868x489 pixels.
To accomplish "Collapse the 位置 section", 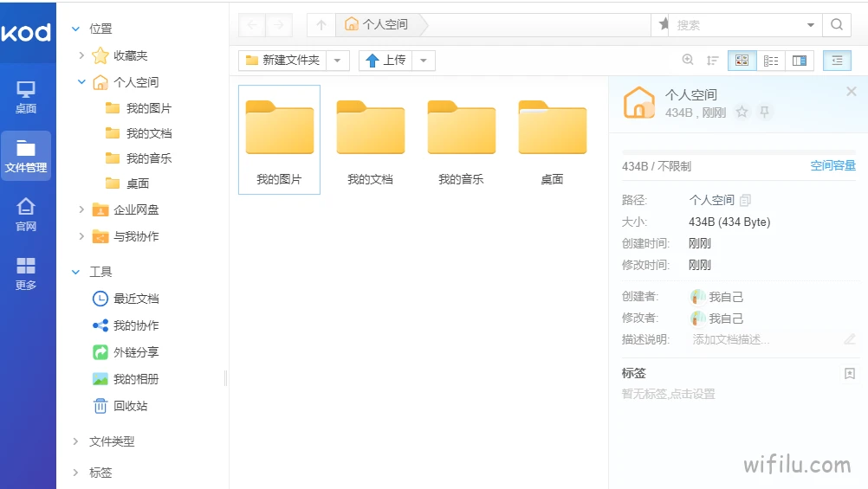I will tap(76, 29).
